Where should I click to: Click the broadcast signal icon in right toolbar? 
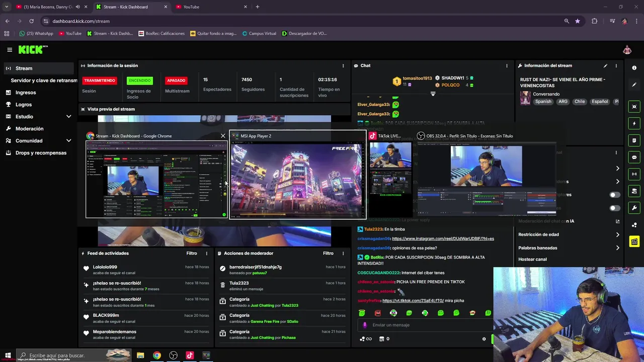coord(634,174)
